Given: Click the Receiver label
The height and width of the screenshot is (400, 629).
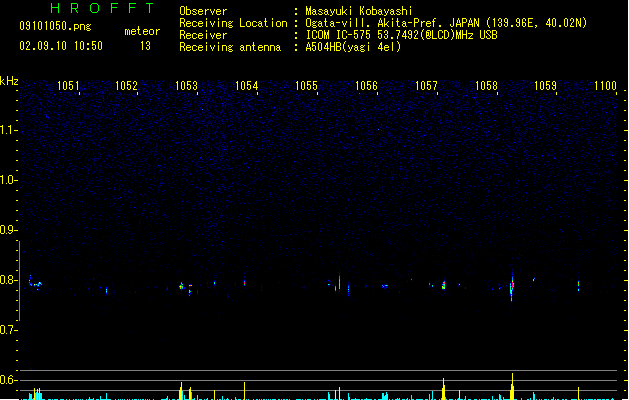Looking at the screenshot, I should pos(203,35).
